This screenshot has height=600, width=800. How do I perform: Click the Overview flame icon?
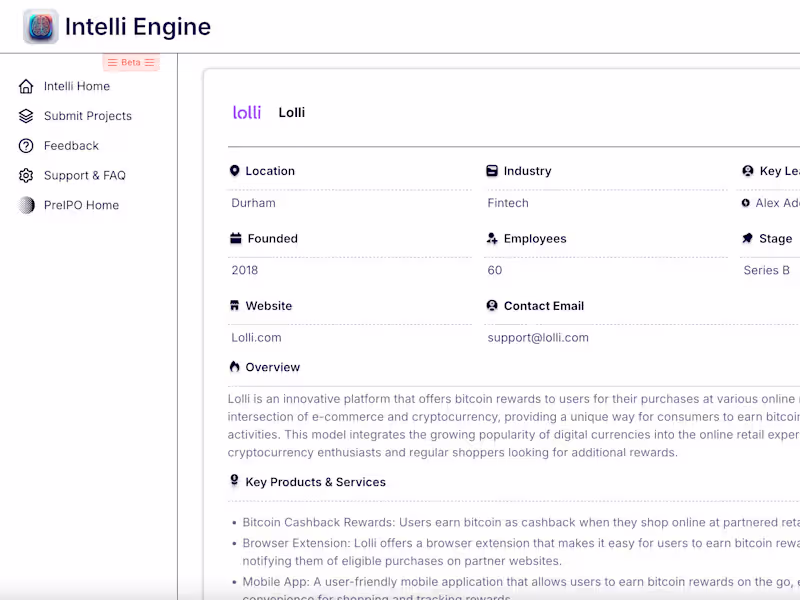235,367
